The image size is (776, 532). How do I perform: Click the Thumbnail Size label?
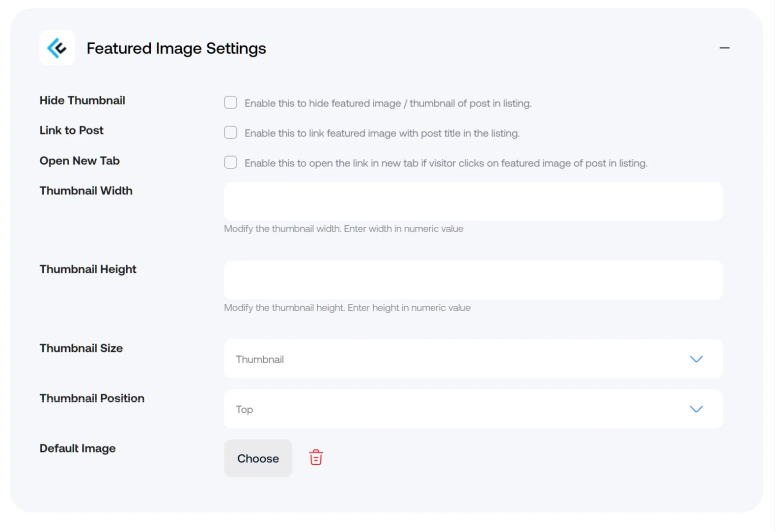(81, 348)
